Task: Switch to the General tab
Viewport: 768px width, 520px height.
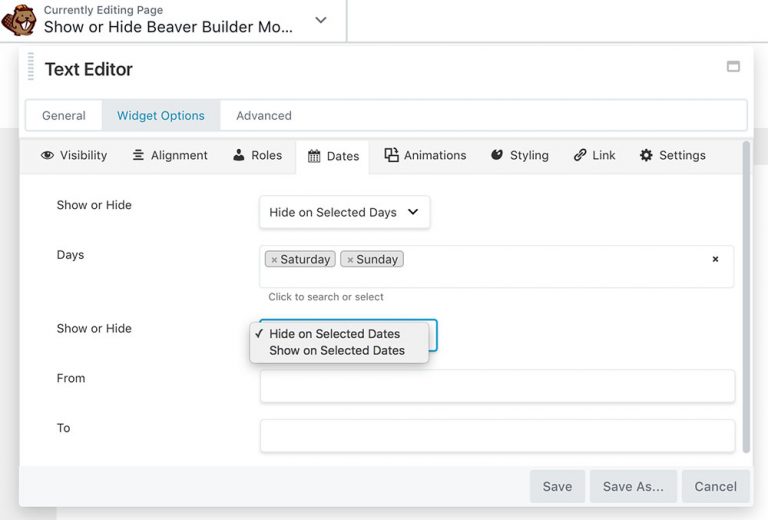Action: coord(64,116)
